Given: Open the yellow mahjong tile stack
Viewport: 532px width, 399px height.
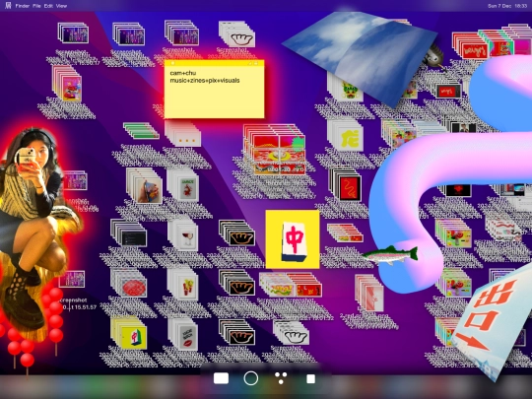Looking at the screenshot, I should point(129,334).
